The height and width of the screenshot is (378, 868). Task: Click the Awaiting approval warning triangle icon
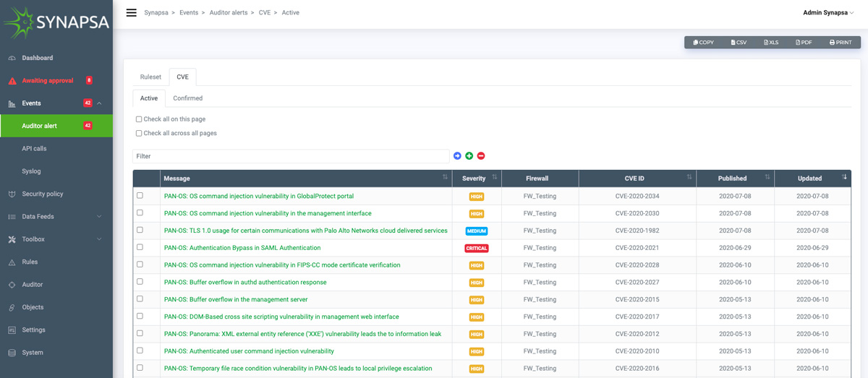point(12,80)
